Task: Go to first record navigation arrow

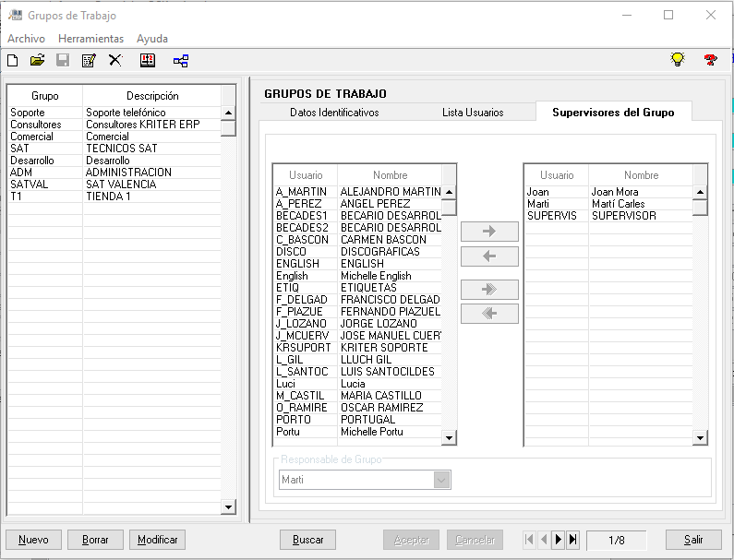Action: coord(529,540)
